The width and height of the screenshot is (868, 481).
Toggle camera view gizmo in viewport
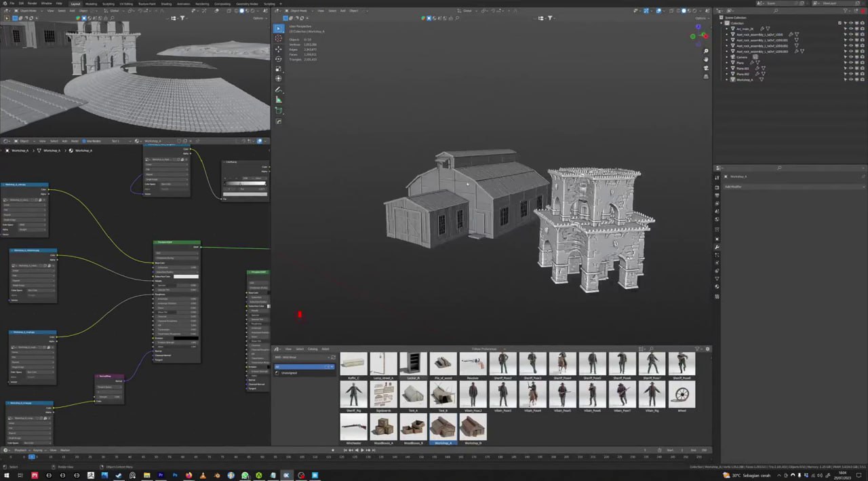click(x=706, y=68)
